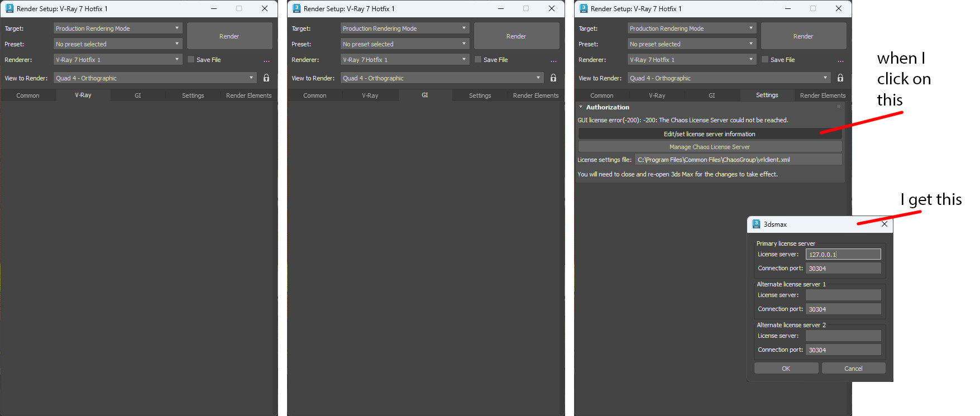Open the '...' file button in left window
980x416 pixels.
point(266,60)
